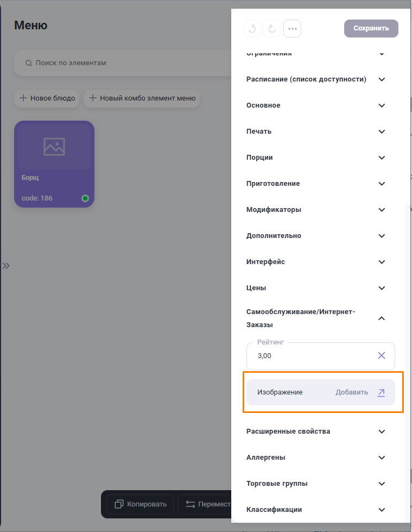Click the undo arrow icon
412x532 pixels.
pyautogui.click(x=252, y=29)
